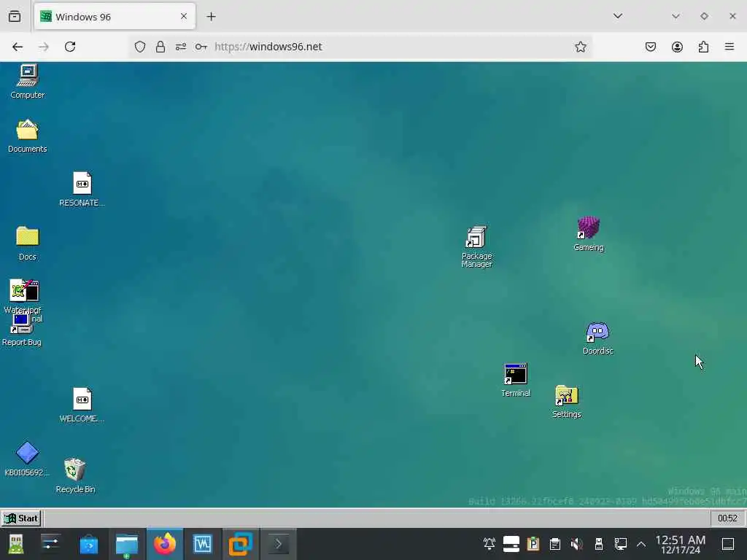Close the Windows 96 tab
The width and height of the screenshot is (747, 560).
[x=183, y=17]
